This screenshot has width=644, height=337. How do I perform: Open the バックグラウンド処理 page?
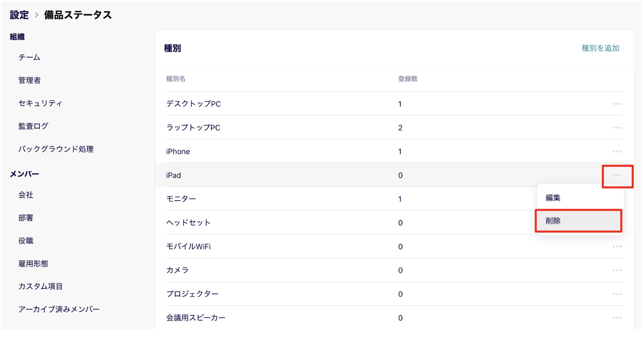click(x=56, y=149)
